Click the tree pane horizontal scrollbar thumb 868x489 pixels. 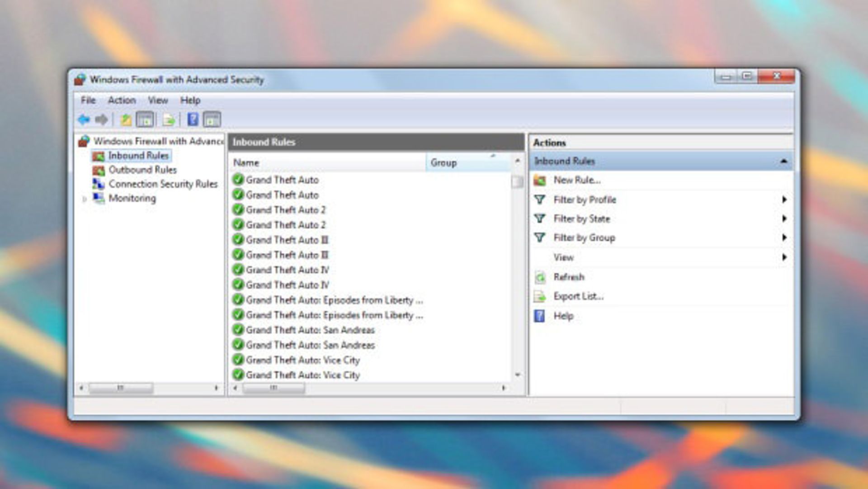[121, 388]
